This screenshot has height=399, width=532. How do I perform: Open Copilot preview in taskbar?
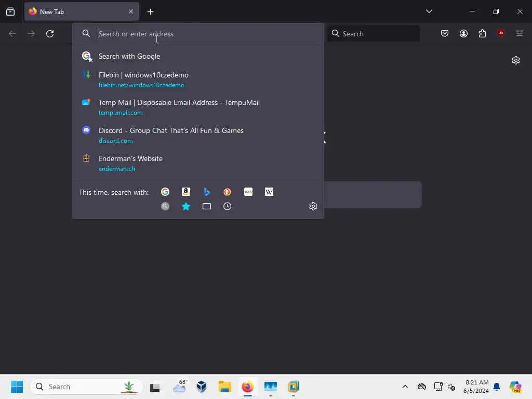pos(515,387)
